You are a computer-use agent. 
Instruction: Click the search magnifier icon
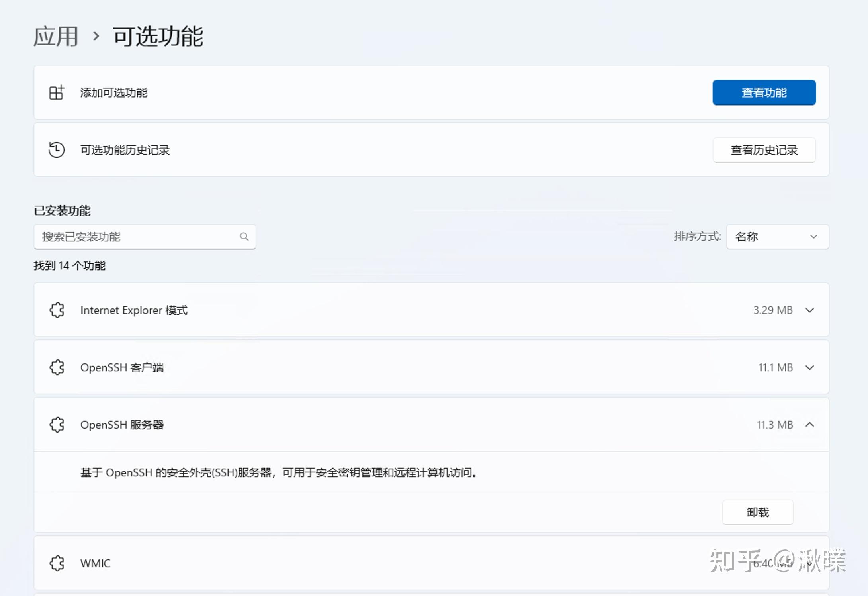tap(244, 237)
